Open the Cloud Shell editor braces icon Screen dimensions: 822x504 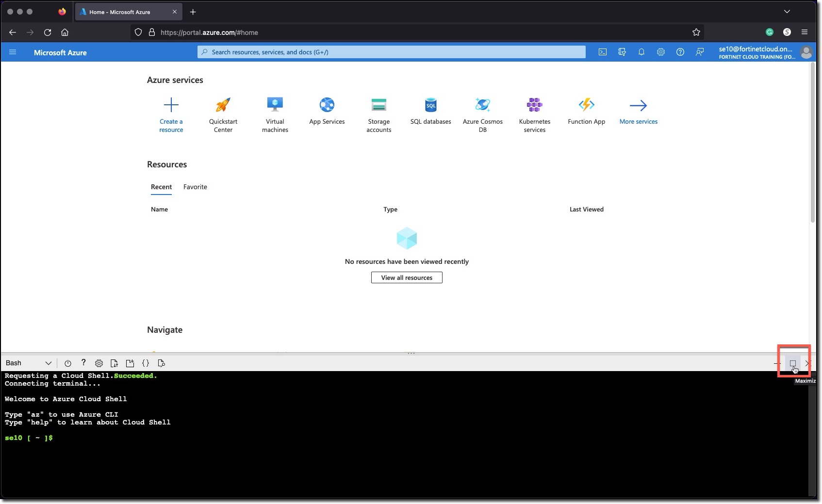coord(146,363)
